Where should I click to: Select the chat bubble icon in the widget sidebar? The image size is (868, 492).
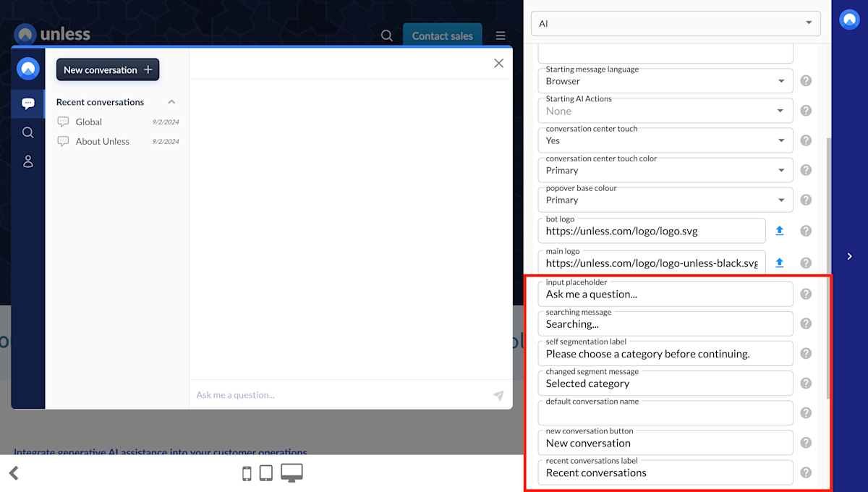(27, 103)
